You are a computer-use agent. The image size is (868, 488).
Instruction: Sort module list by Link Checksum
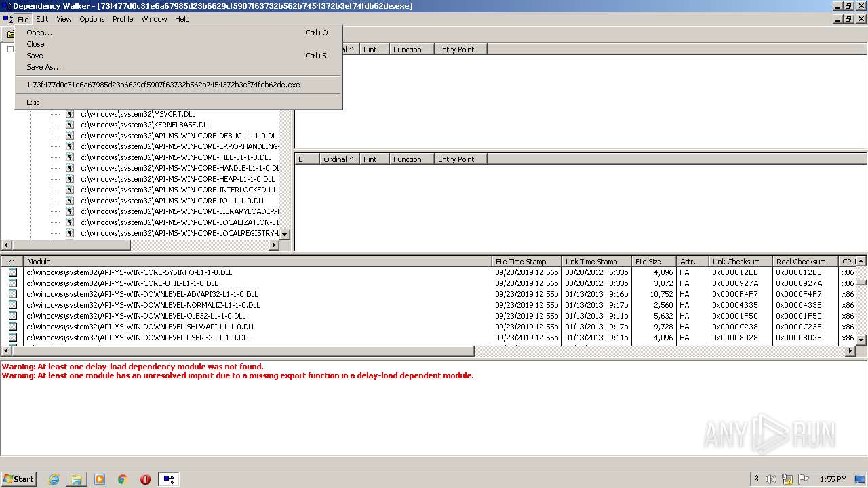tap(741, 261)
